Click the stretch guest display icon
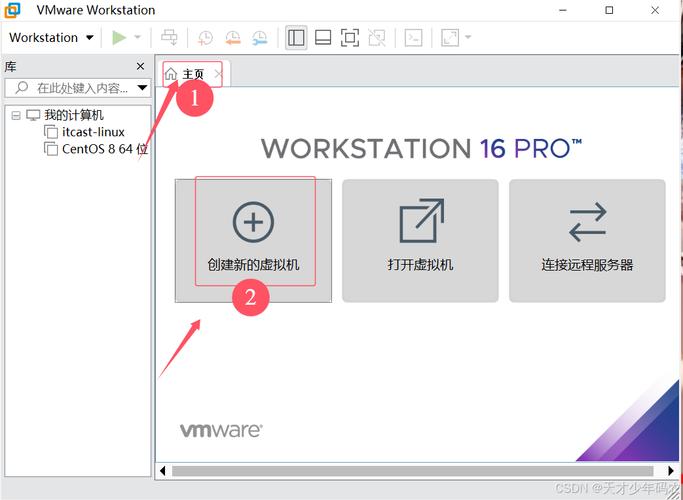Viewport: 683px width, 500px height. (x=449, y=38)
